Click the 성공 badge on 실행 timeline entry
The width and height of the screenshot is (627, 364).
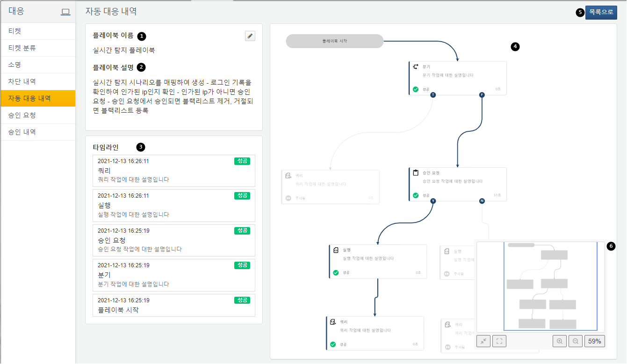click(242, 196)
